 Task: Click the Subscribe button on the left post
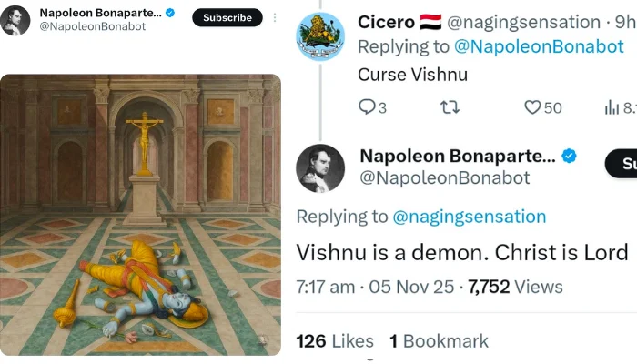227,17
